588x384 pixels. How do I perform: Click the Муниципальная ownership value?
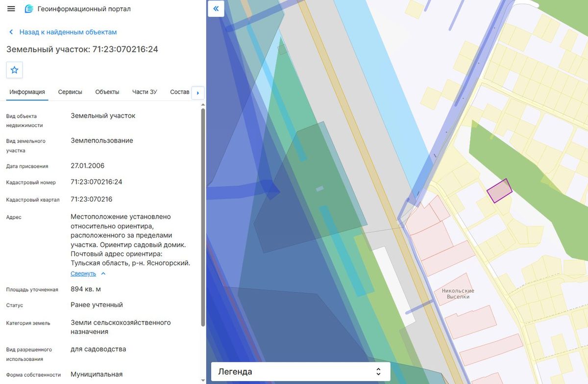click(97, 374)
